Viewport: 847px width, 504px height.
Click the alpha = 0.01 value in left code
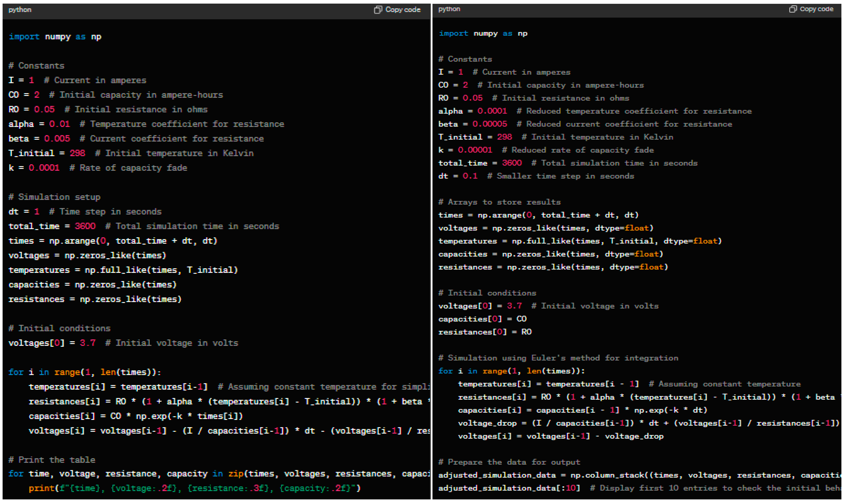(x=59, y=124)
